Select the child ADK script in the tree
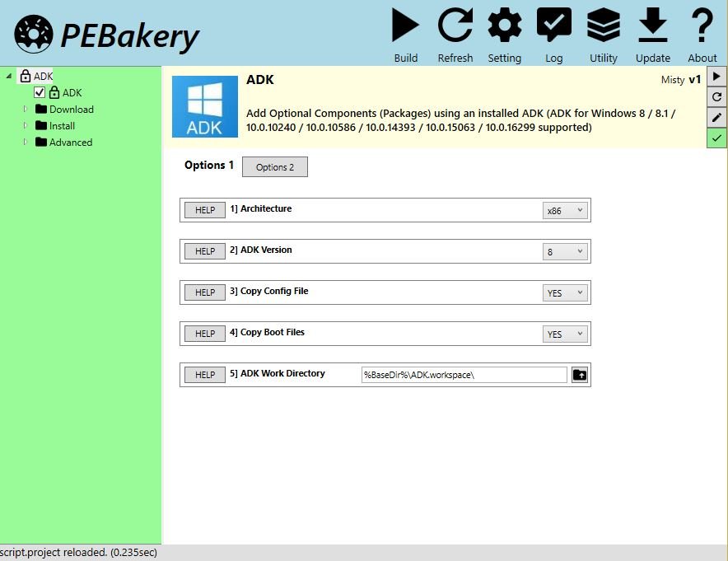Screen dimensions: 728x561 coord(72,93)
